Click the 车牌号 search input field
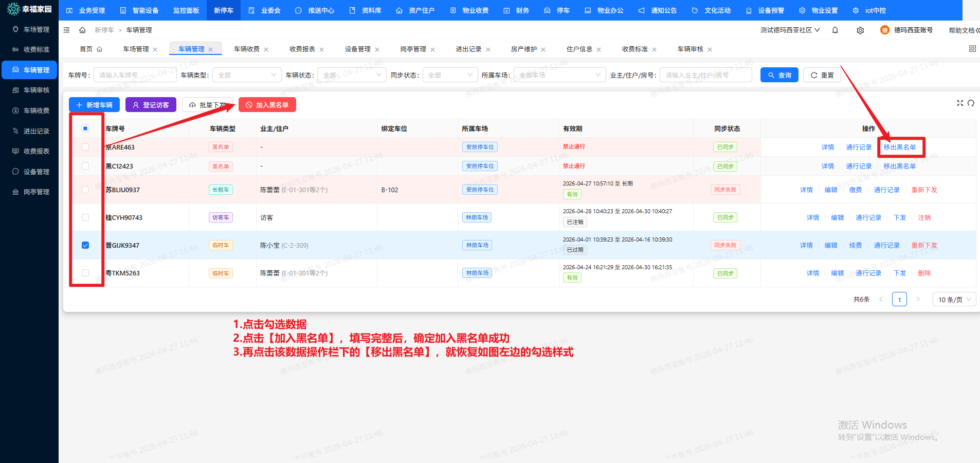The height and width of the screenshot is (463, 980). tap(135, 75)
